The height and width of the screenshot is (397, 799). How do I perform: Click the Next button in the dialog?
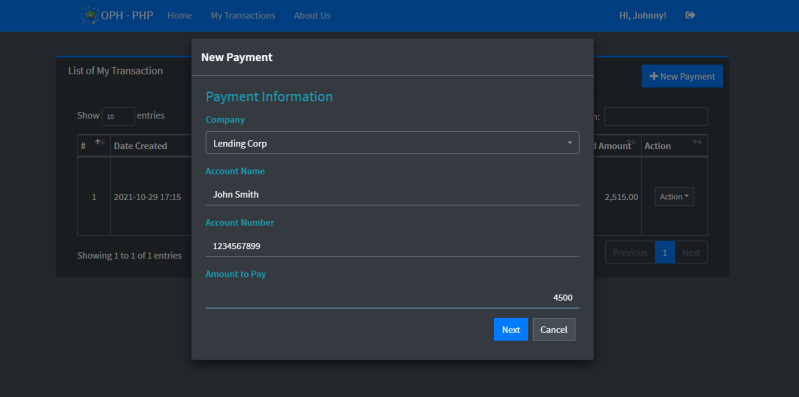click(511, 330)
